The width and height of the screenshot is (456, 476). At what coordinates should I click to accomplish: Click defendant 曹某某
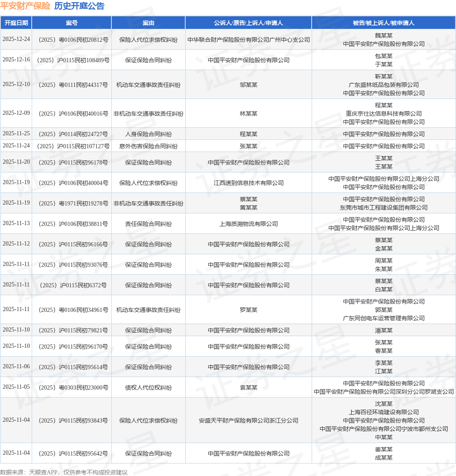pyautogui.click(x=384, y=351)
